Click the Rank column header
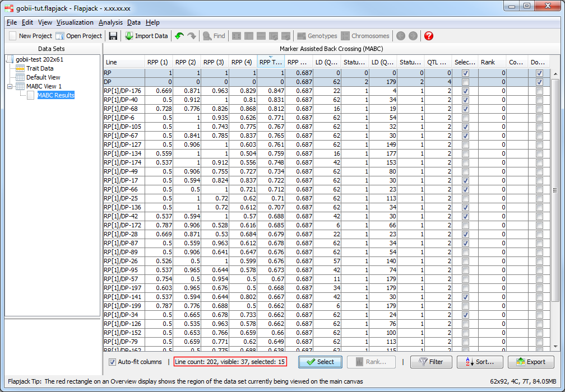This screenshot has width=565, height=392. [492, 62]
